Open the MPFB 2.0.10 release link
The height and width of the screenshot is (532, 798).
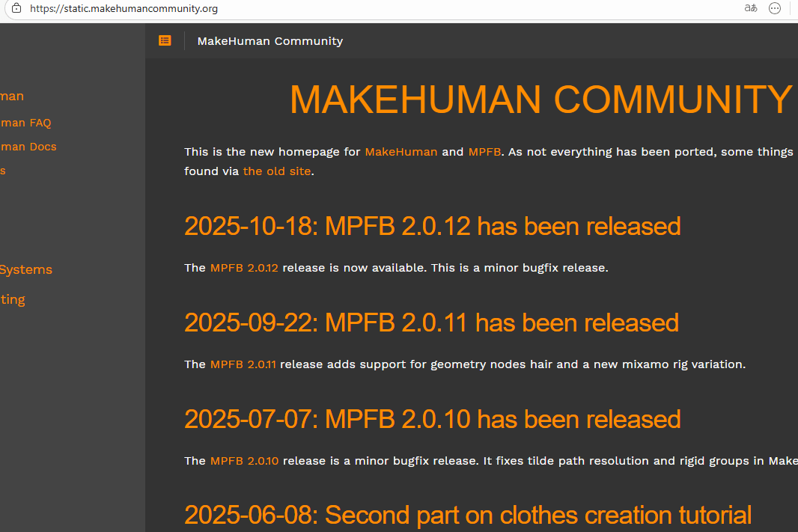point(244,461)
